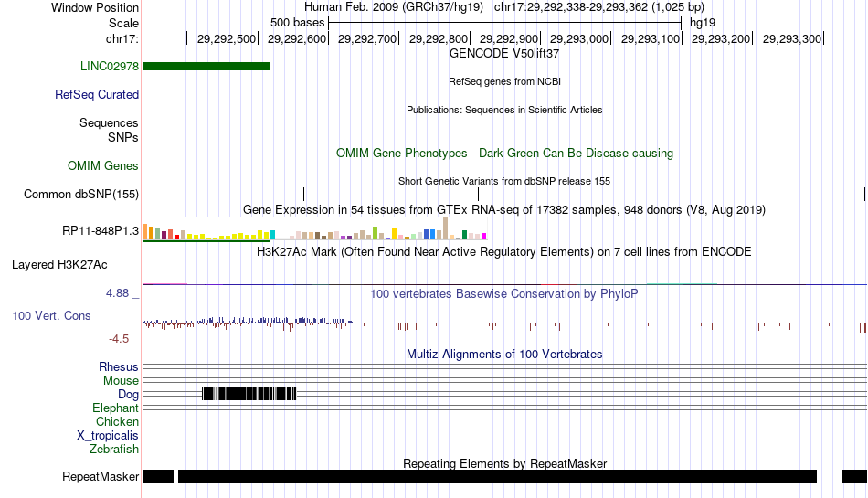The width and height of the screenshot is (868, 498).
Task: Click the long RepeatMasker black block
Action: [497, 476]
